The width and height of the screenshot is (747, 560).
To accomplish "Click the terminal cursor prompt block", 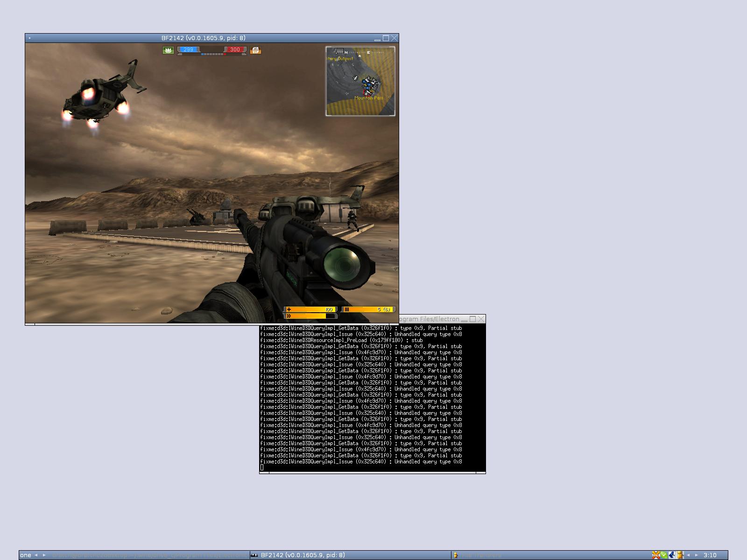I will (262, 468).
